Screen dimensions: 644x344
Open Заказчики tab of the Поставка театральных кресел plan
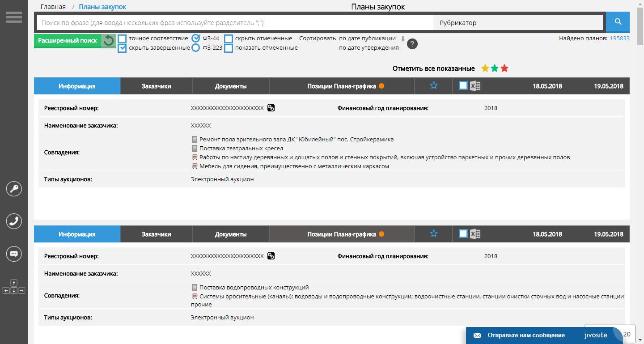coord(157,86)
